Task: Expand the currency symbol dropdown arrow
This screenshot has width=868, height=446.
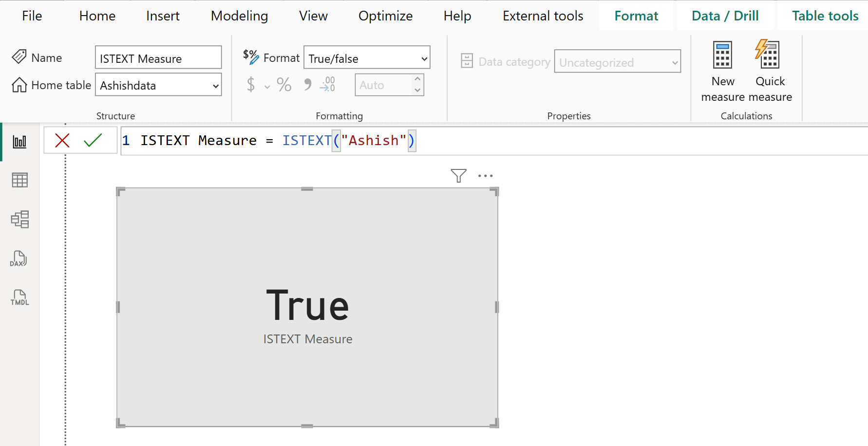Action: coord(266,86)
